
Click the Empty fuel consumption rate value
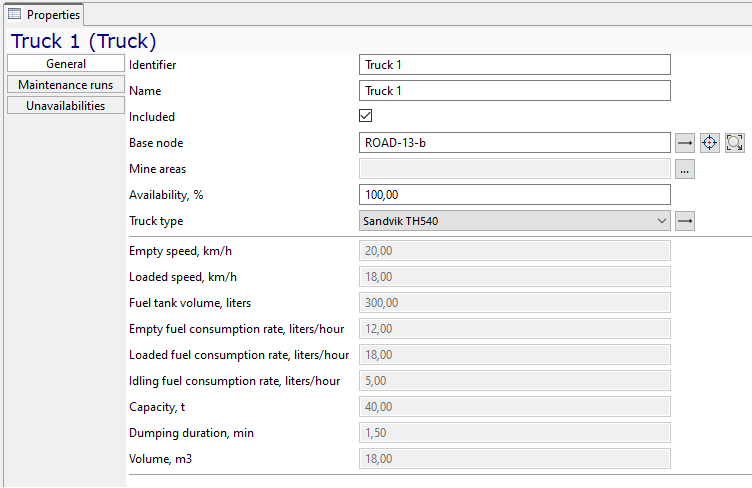point(515,329)
